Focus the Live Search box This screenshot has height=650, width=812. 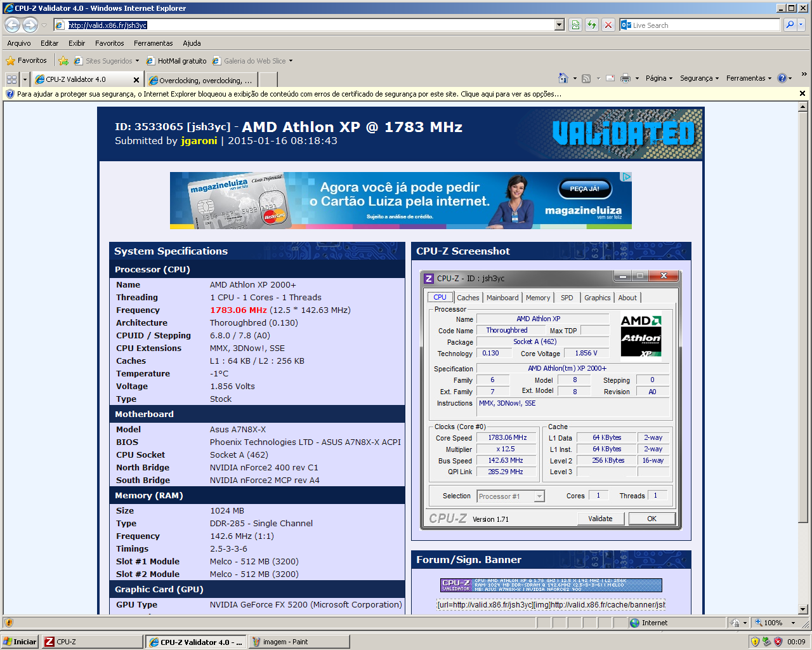pos(700,25)
